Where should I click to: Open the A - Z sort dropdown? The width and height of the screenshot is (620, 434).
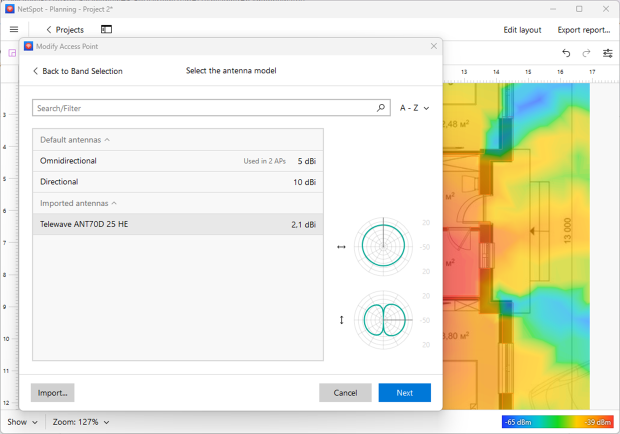pos(414,108)
